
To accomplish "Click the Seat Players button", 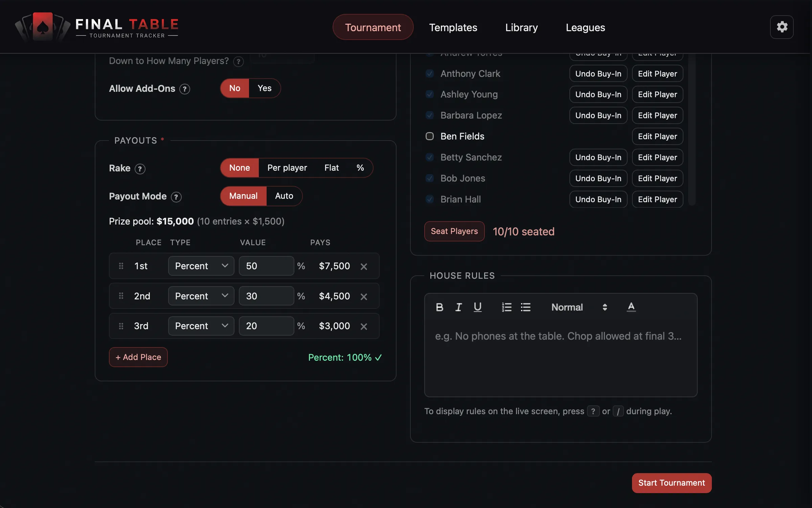I will 454,231.
